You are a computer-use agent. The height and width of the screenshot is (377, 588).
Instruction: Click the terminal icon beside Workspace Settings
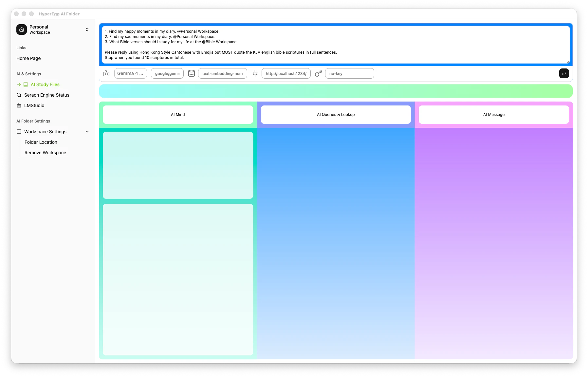coord(19,132)
